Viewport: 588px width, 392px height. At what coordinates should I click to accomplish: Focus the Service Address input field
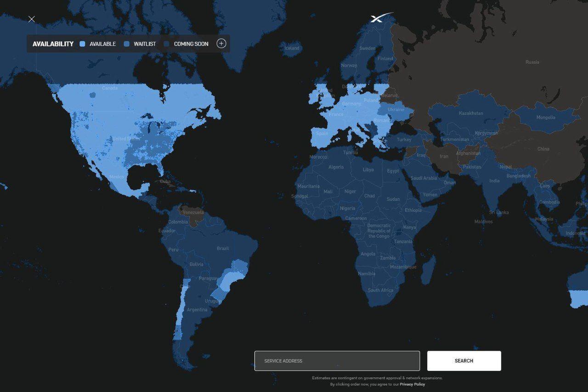click(x=337, y=361)
